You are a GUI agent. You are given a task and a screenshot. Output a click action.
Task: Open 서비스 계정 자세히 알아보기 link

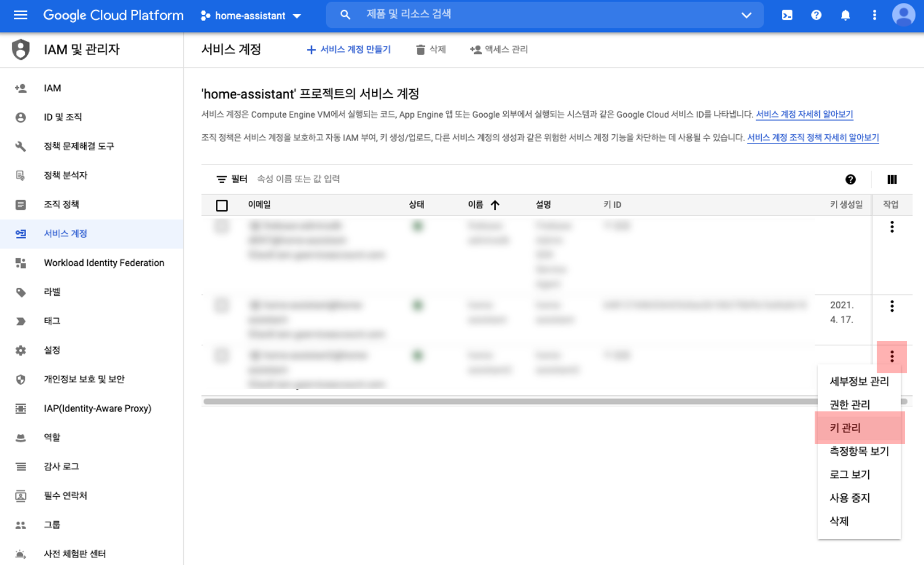point(804,114)
